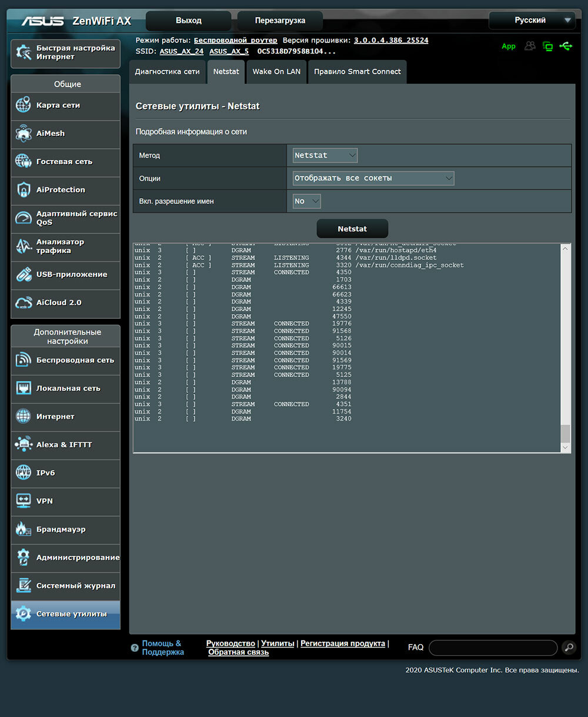Open the Гостевая сеть icon

click(24, 162)
